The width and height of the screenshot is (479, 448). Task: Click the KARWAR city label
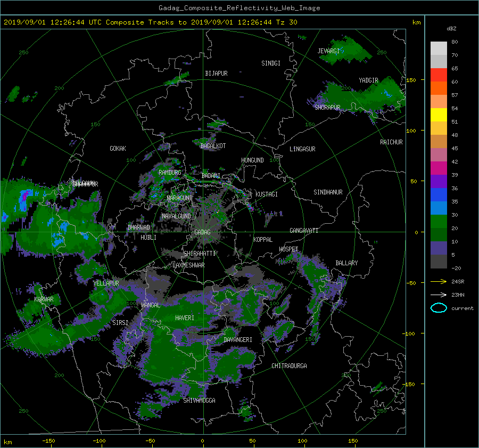[44, 299]
